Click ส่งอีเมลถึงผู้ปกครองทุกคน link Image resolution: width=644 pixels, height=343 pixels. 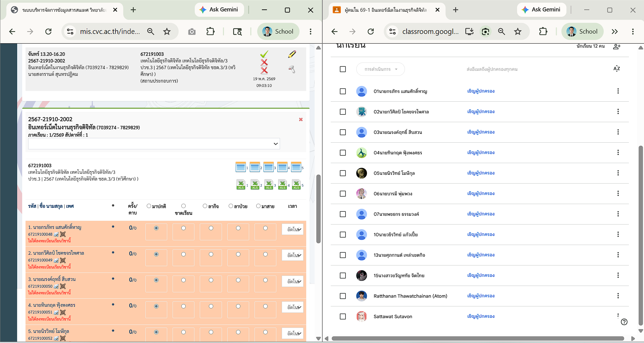pyautogui.click(x=492, y=69)
